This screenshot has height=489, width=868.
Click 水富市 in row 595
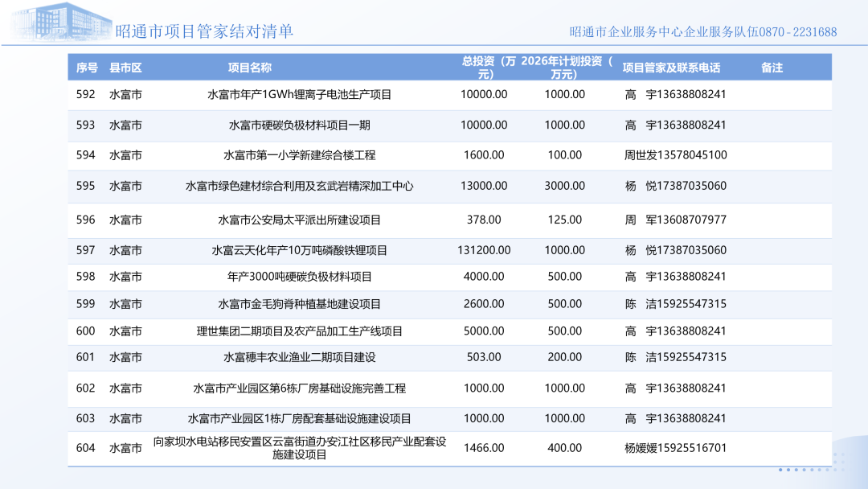pos(125,186)
